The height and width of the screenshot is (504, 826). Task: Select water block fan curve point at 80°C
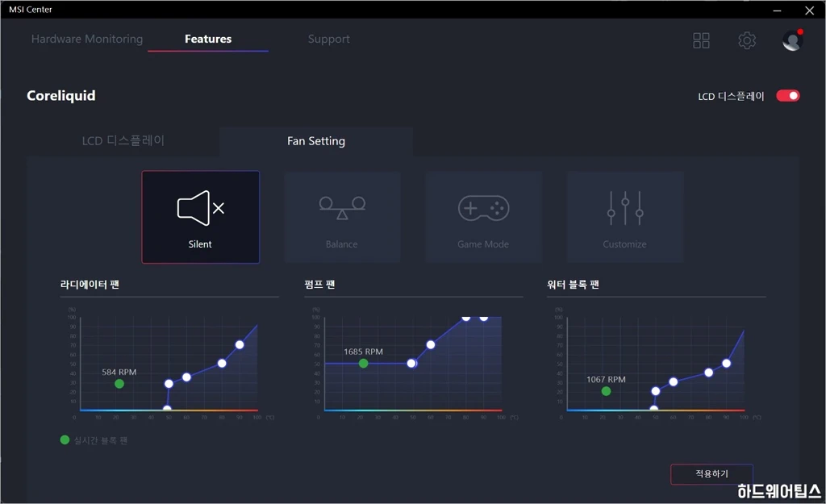coord(708,373)
